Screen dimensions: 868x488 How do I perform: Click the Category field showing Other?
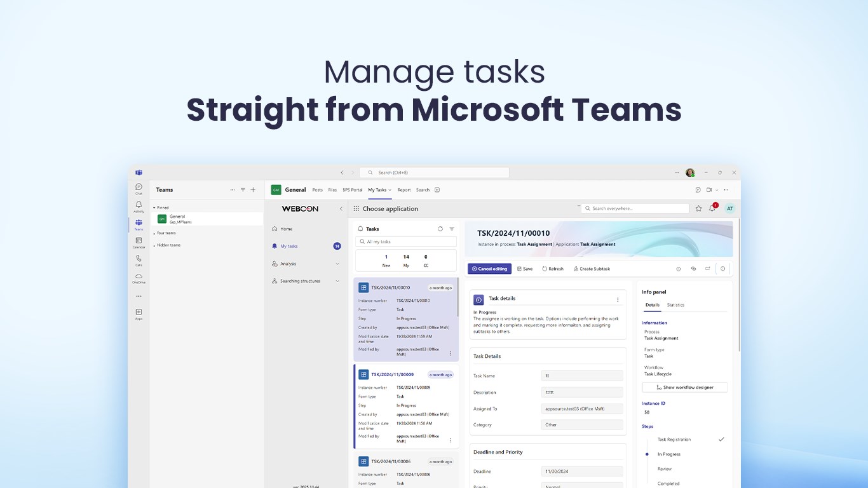[x=582, y=424]
